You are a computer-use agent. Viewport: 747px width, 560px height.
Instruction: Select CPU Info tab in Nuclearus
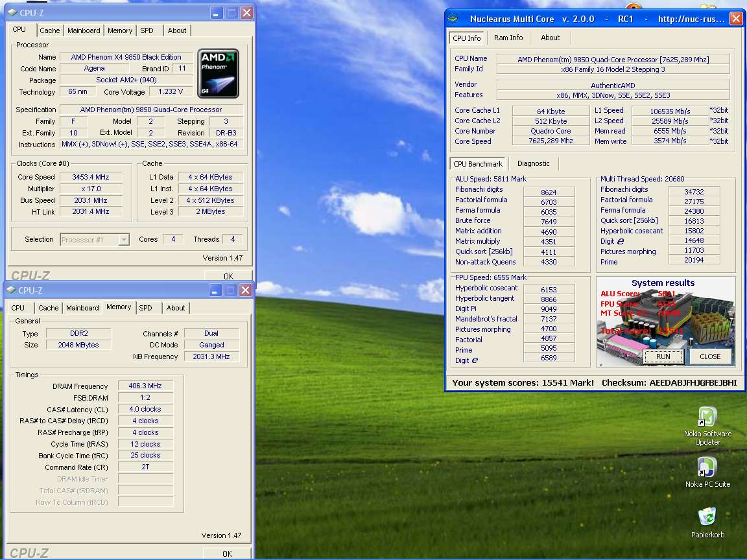point(467,38)
